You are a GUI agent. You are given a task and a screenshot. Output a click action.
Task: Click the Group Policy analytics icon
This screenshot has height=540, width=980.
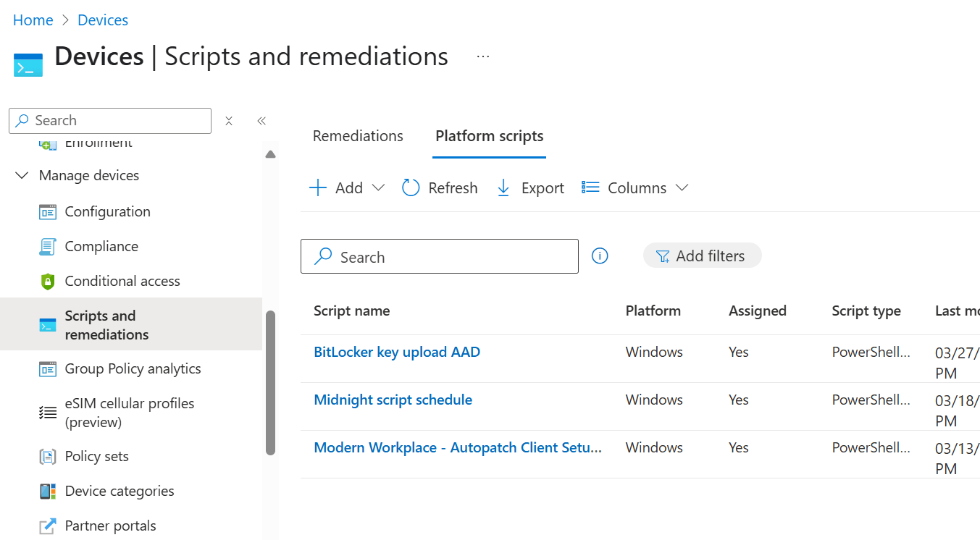(x=48, y=369)
